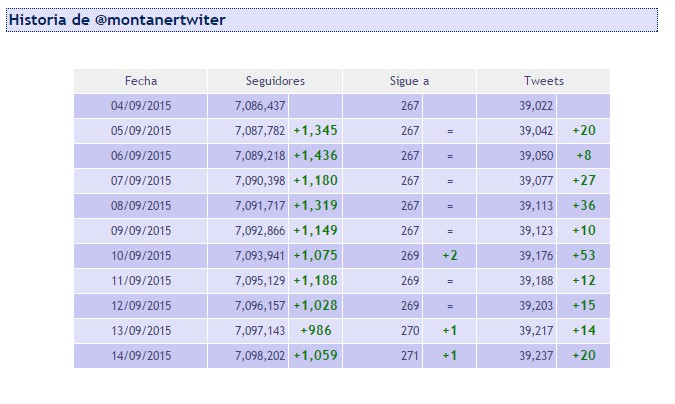Click follower count 7,092,866
Viewport: 675px width, 404px height.
260,231
